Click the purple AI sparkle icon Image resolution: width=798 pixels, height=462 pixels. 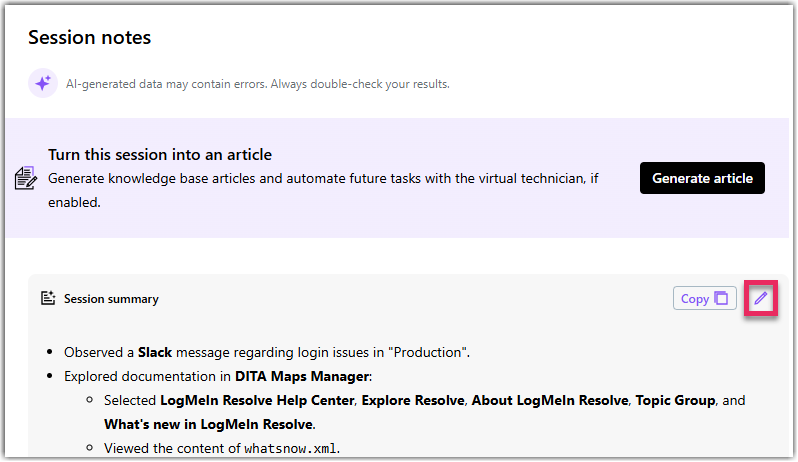43,83
